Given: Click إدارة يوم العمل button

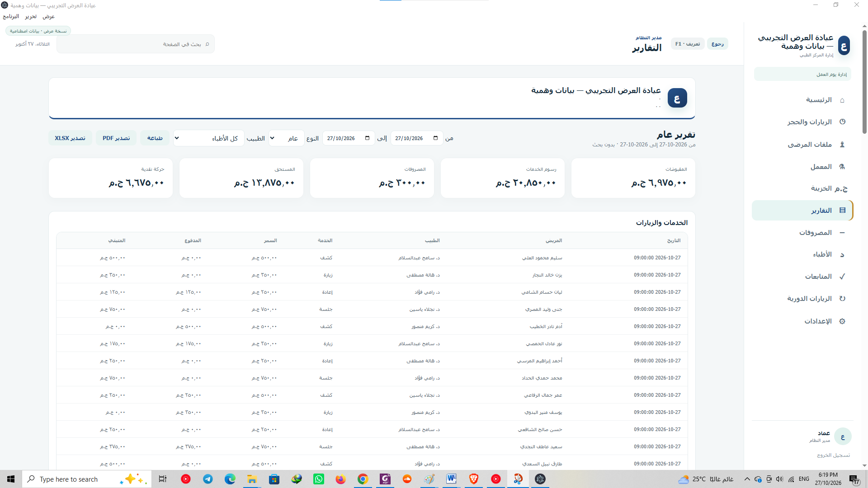Looking at the screenshot, I should (802, 74).
